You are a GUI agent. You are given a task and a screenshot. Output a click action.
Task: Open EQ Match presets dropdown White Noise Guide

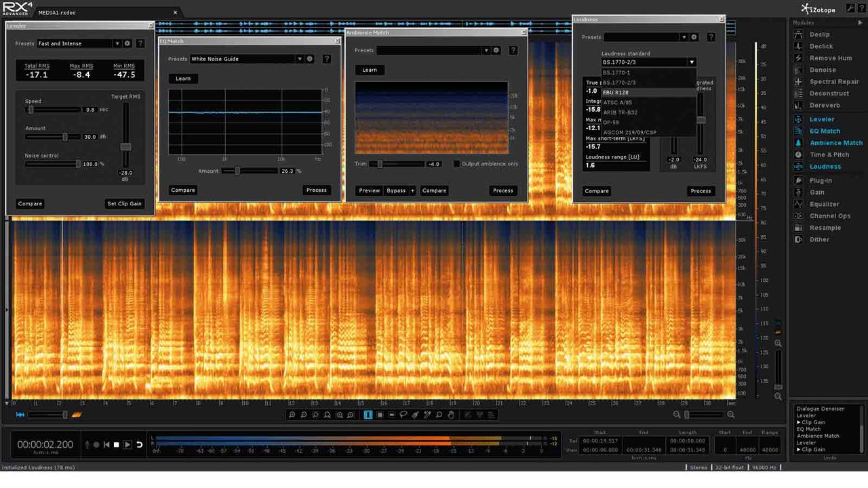pos(247,59)
